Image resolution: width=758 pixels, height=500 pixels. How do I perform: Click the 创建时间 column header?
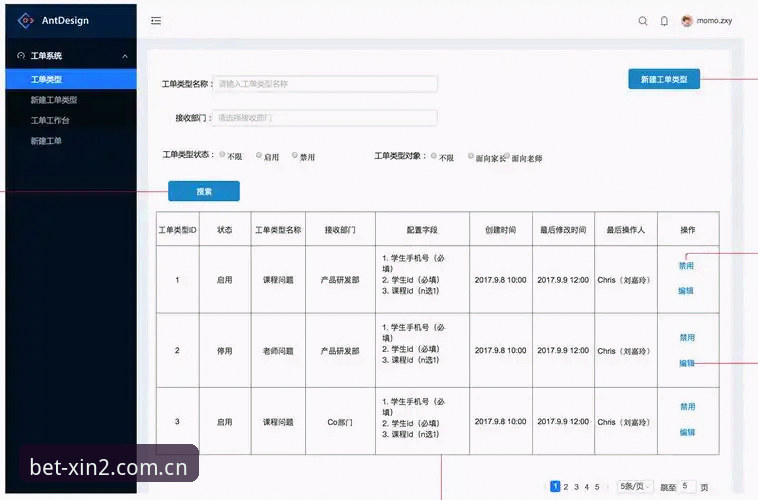[x=500, y=230]
